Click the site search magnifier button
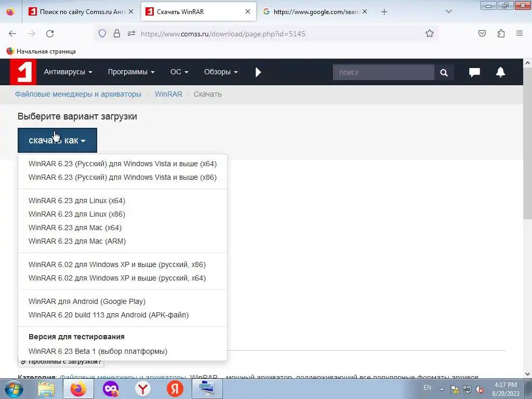Viewport: 532px width, 399px height. pos(444,72)
